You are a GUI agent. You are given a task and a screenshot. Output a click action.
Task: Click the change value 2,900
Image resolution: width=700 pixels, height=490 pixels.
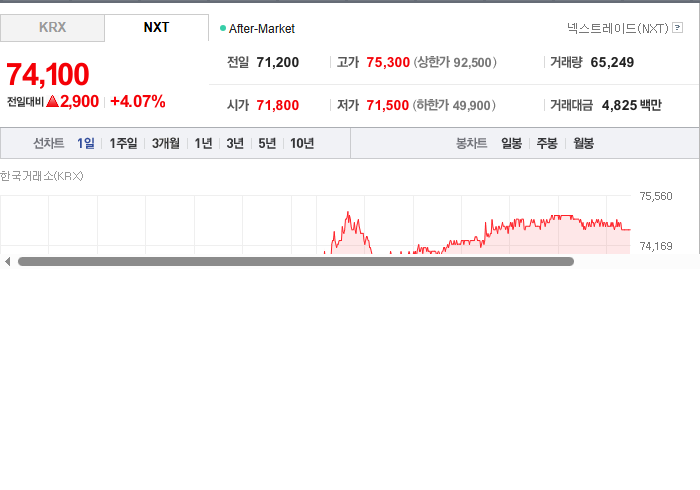pyautogui.click(x=79, y=102)
